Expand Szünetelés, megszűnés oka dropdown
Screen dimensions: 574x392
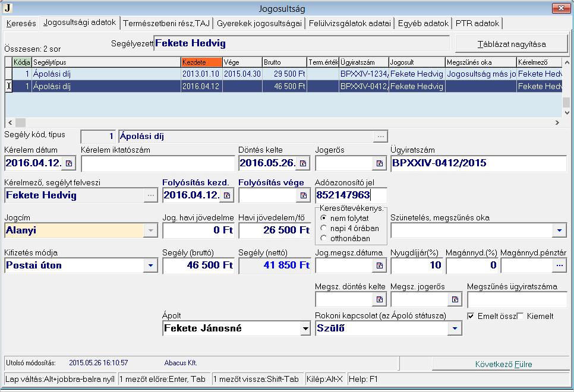pyautogui.click(x=559, y=230)
